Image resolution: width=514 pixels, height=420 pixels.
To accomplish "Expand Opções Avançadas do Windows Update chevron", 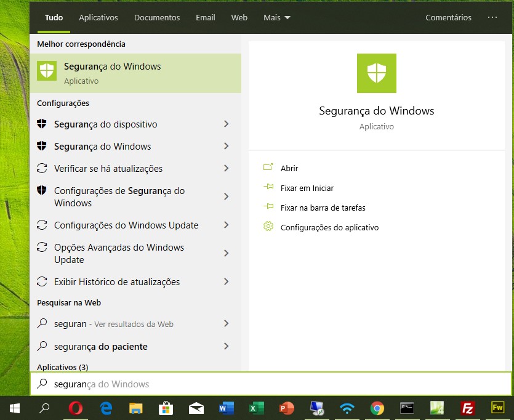I will coord(226,253).
